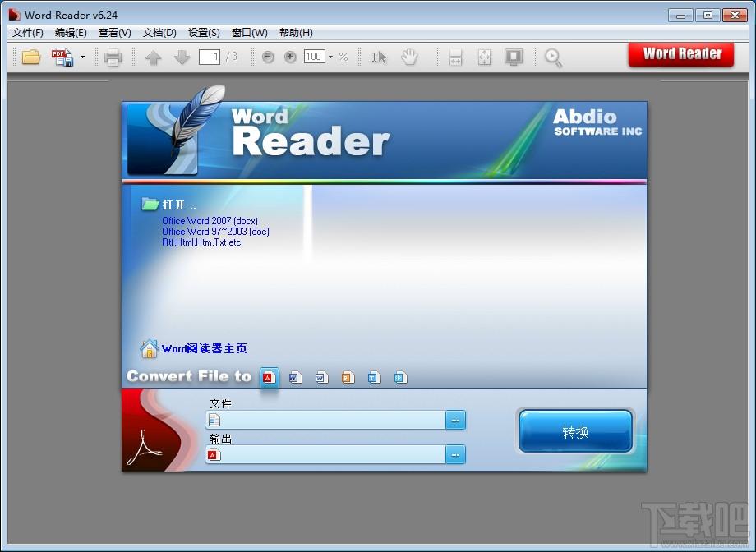The height and width of the screenshot is (552, 756).
Task: Browse for output path with 输出 '...' button
Action: pyautogui.click(x=455, y=454)
